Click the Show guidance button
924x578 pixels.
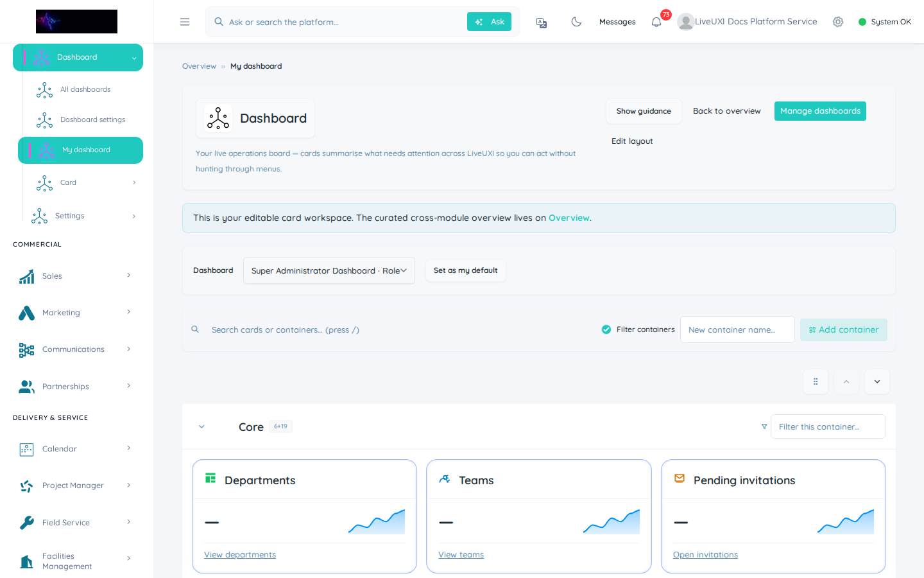644,111
